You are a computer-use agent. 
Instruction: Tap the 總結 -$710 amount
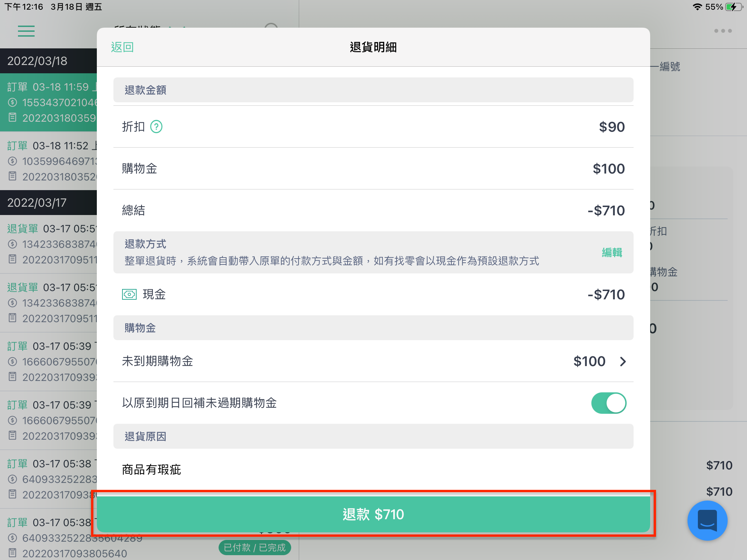[606, 211]
